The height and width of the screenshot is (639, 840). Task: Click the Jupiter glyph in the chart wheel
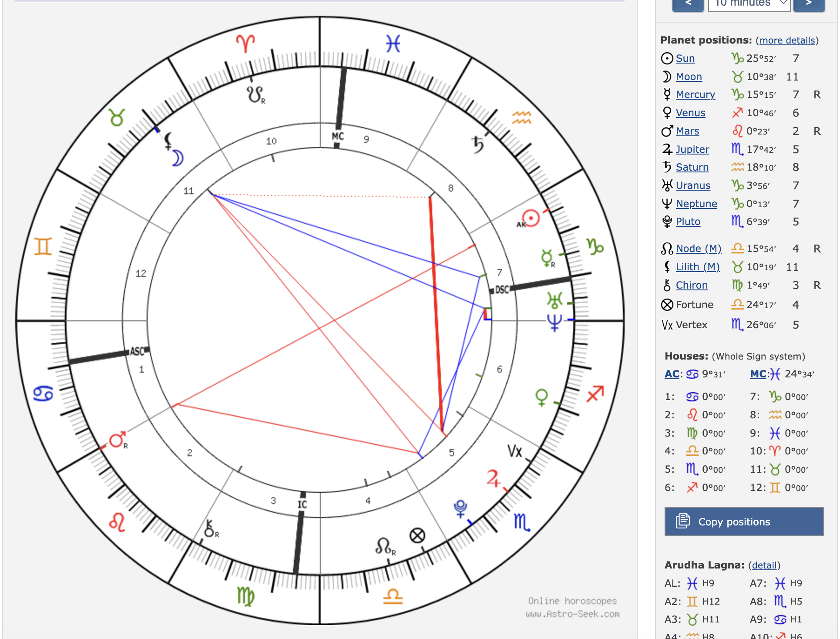pyautogui.click(x=493, y=478)
